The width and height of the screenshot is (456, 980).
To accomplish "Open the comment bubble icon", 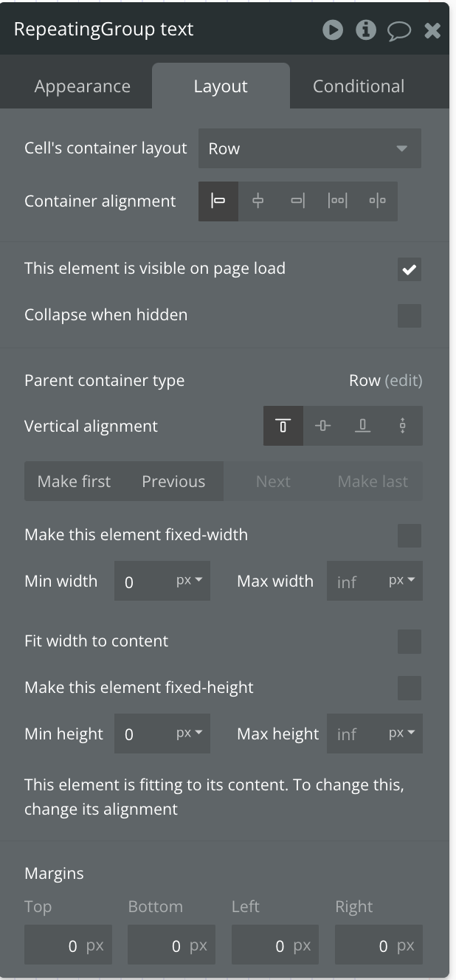I will click(x=399, y=31).
